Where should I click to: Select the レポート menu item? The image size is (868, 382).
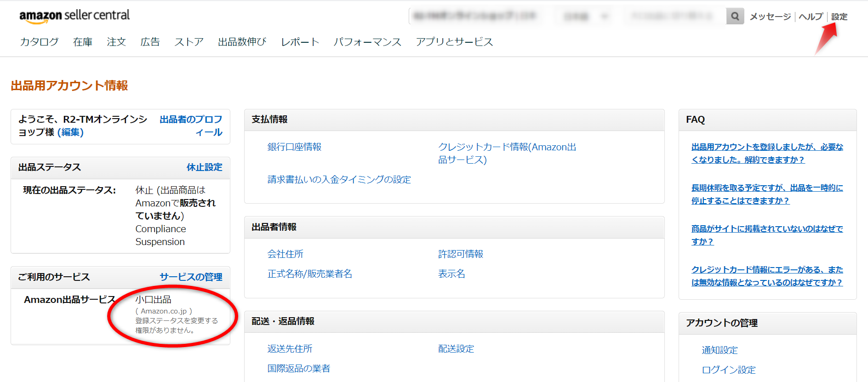pos(300,42)
